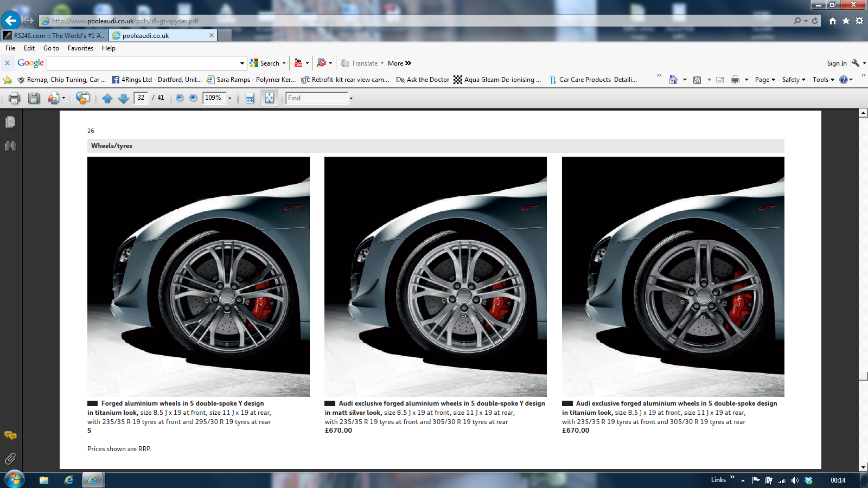Expand the Find options dropdown arrow
The width and height of the screenshot is (868, 488).
click(351, 98)
